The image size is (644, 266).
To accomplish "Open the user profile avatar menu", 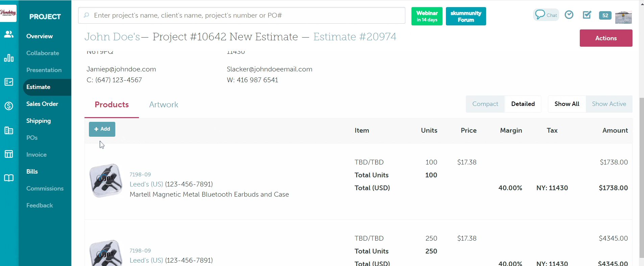I will tap(623, 17).
